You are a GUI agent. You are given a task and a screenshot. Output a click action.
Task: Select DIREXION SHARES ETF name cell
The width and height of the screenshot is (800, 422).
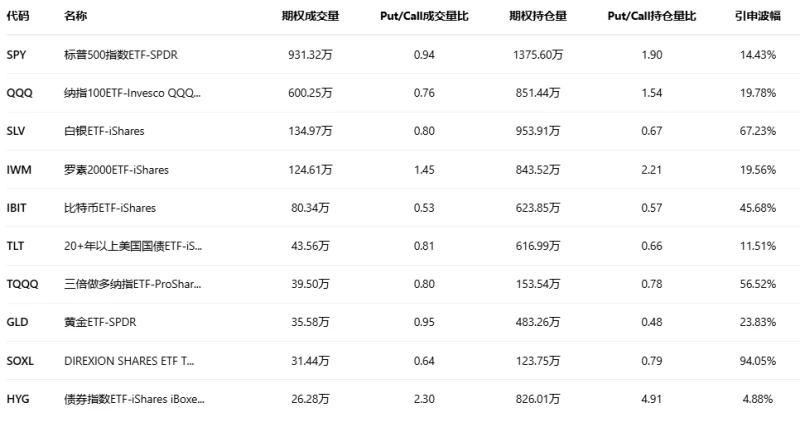129,360
